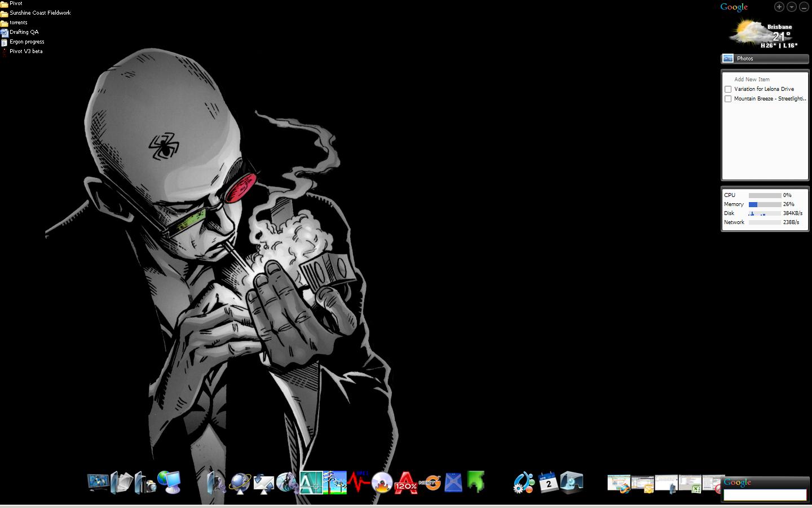Click the green arrow dock icon
Image resolution: width=812 pixels, height=508 pixels.
pos(476,482)
